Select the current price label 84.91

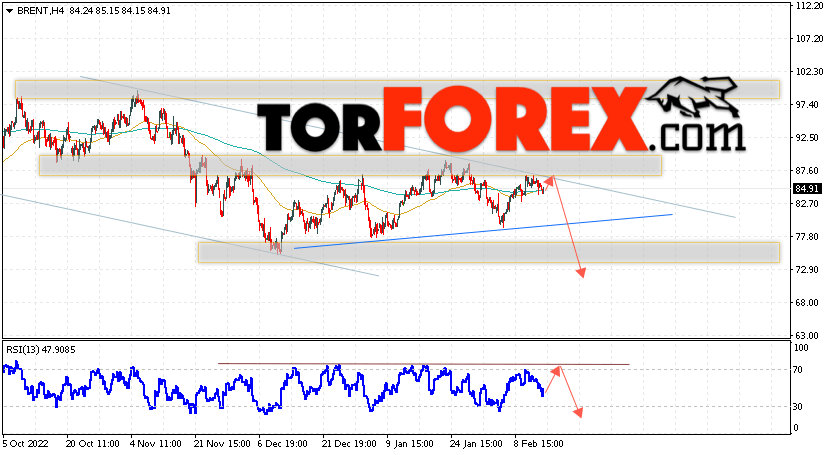(x=807, y=188)
